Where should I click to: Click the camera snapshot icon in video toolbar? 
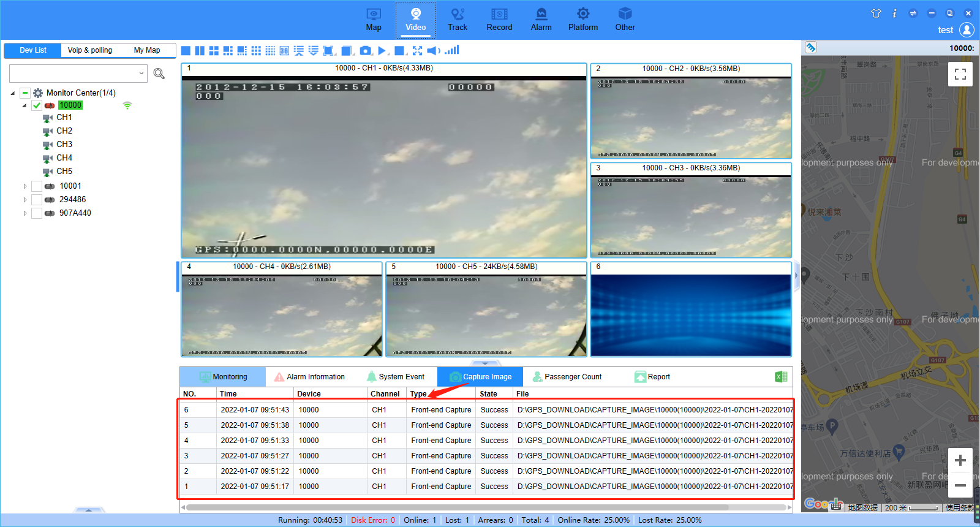366,51
